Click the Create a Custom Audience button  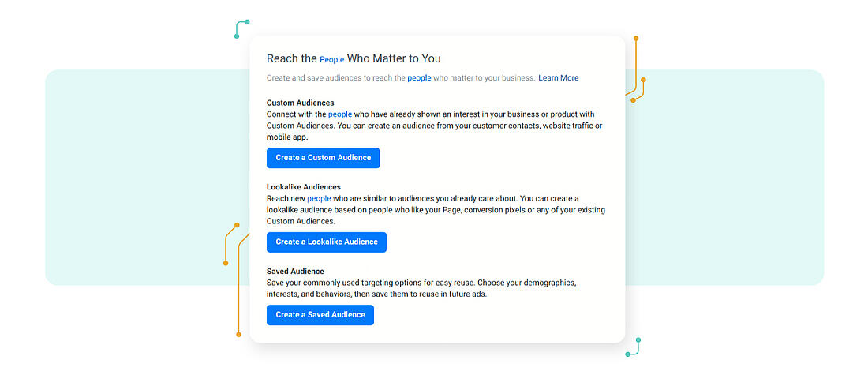(x=323, y=158)
